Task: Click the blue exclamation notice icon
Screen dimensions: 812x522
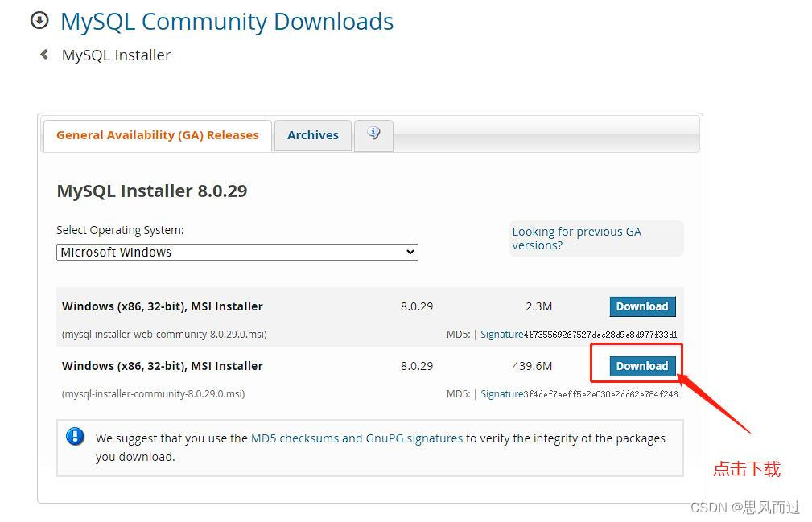Action: click(75, 436)
